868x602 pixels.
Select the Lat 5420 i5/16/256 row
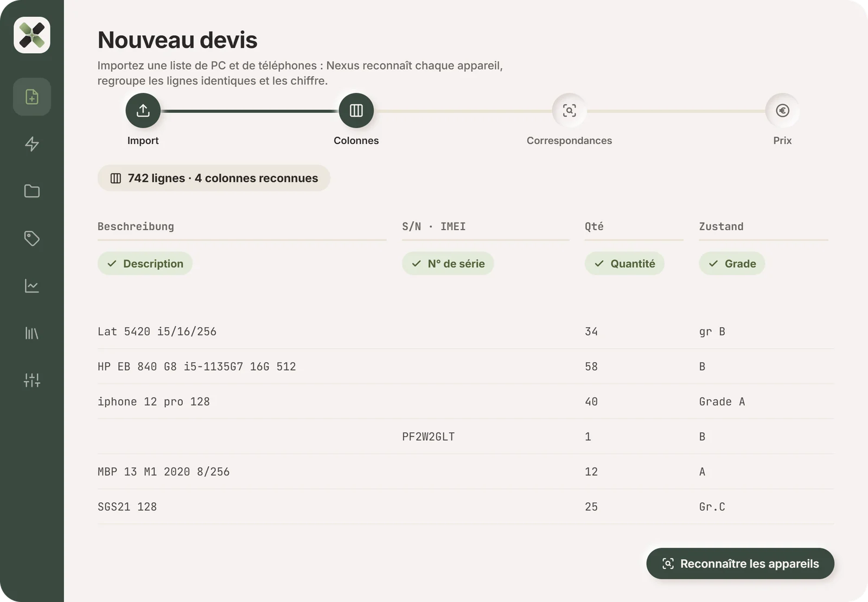(x=465, y=332)
